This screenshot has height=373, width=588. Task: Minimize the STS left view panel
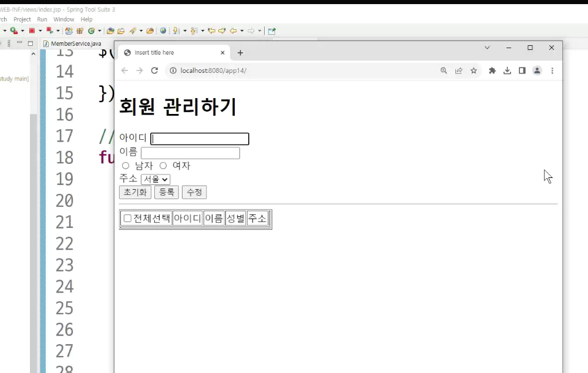[x=19, y=43]
